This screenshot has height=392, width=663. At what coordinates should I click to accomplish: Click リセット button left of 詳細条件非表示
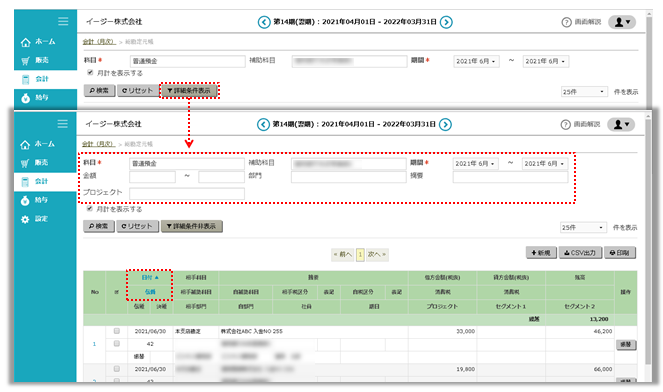point(137,226)
